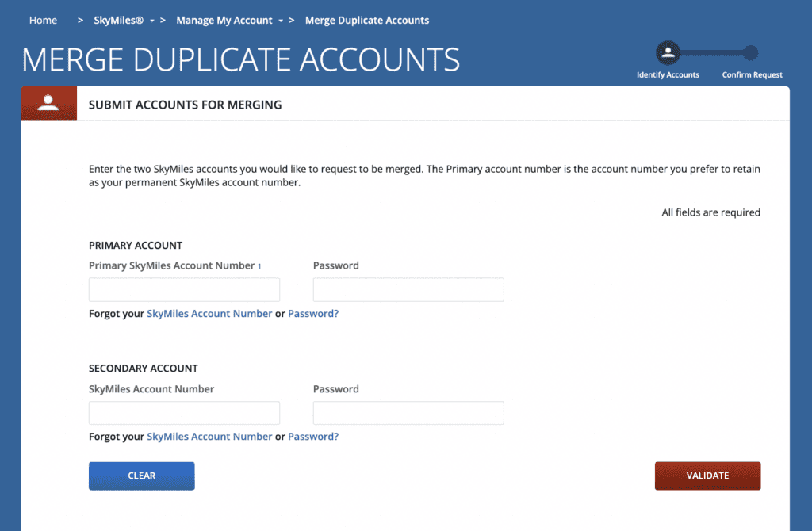The image size is (812, 531).
Task: Select the Merge Duplicate Accounts breadcrumb entry
Action: [x=366, y=20]
